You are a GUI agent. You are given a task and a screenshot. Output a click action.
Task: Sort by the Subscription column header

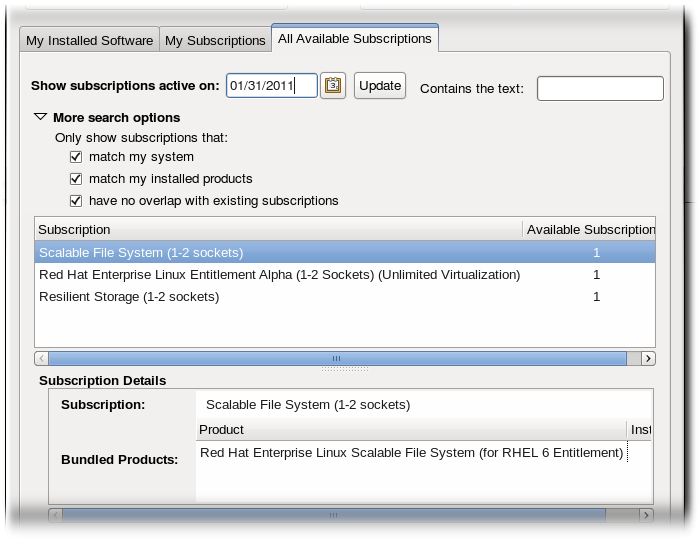[x=278, y=229]
